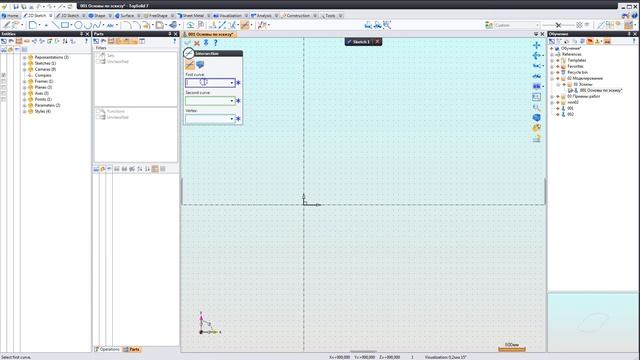Click the Save icon in title bar

click(16, 7)
